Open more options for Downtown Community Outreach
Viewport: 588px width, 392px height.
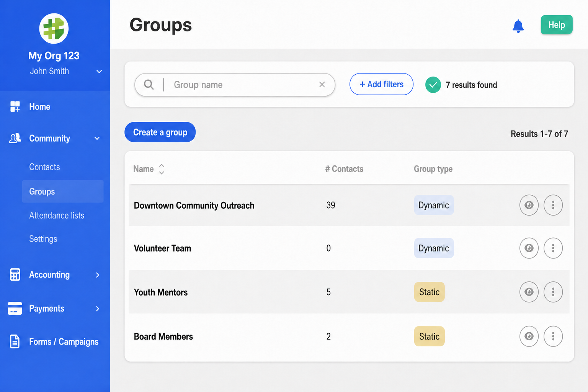(x=553, y=205)
